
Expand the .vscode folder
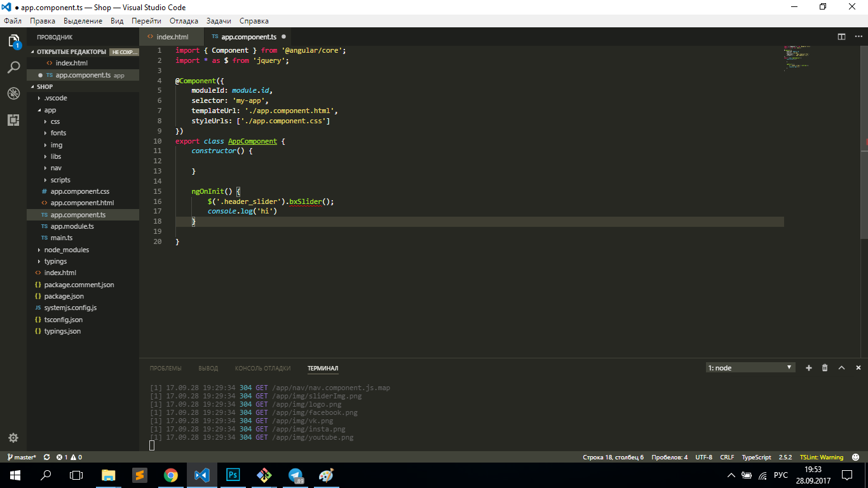click(x=83, y=98)
